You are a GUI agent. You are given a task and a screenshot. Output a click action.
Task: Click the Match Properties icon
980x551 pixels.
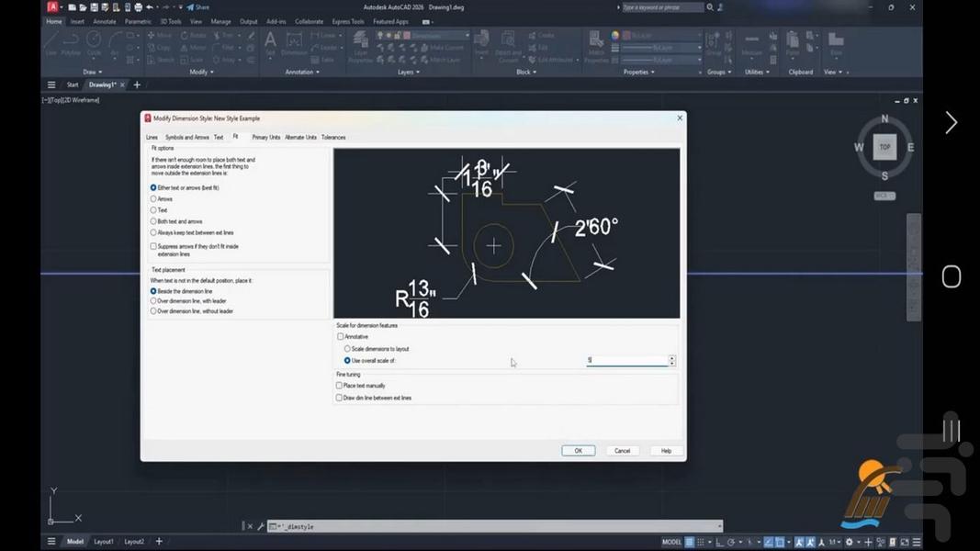pos(596,43)
